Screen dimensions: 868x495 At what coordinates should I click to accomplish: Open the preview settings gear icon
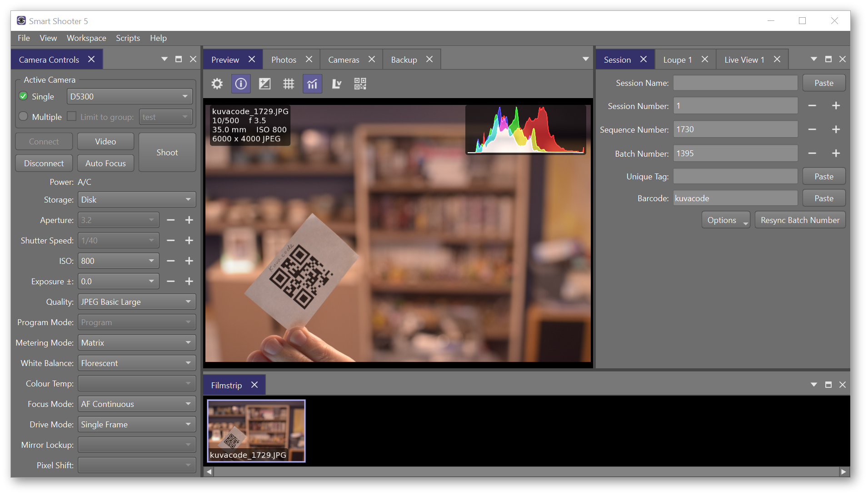pyautogui.click(x=217, y=84)
